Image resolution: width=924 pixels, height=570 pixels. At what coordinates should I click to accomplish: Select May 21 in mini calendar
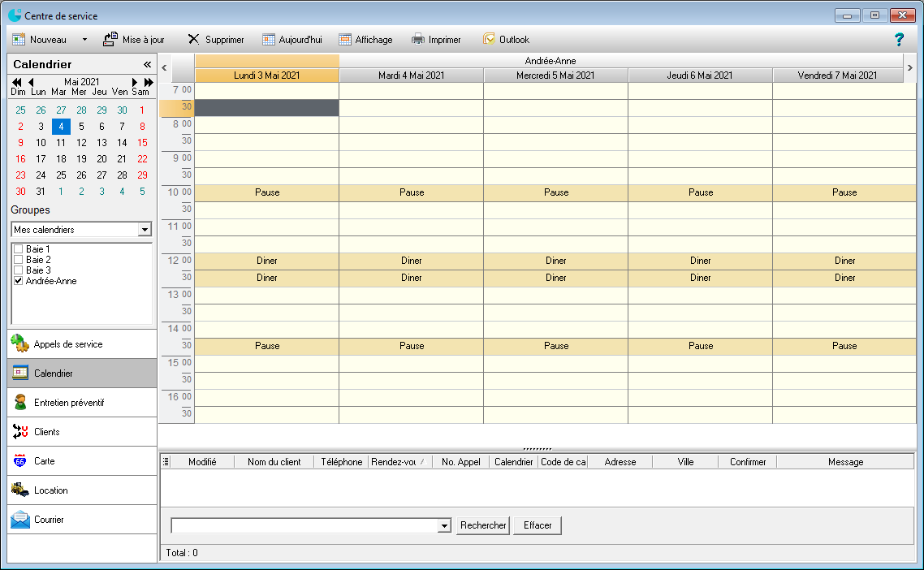point(122,159)
